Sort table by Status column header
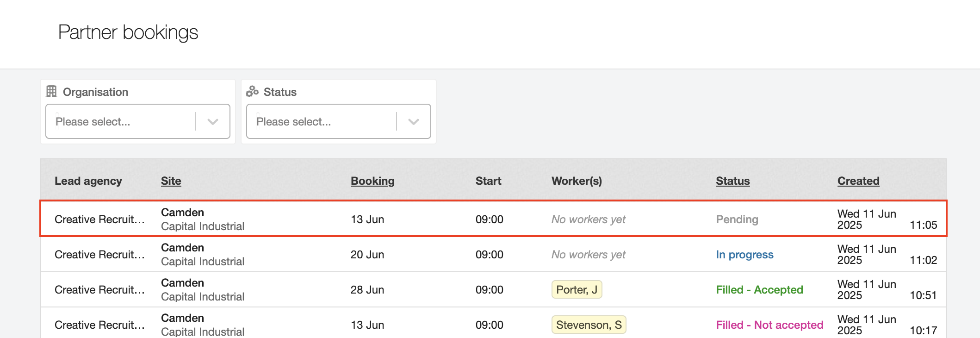 [x=732, y=181]
